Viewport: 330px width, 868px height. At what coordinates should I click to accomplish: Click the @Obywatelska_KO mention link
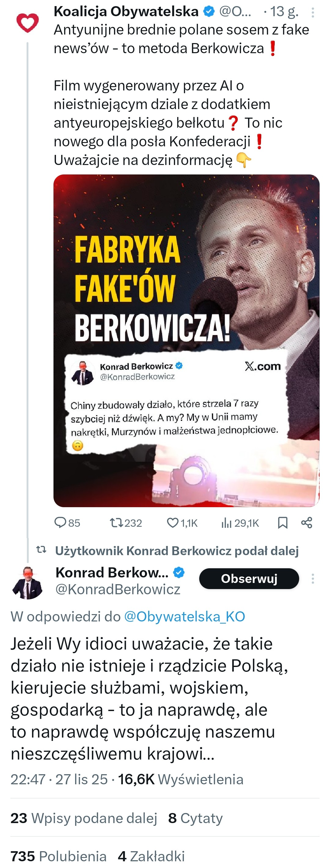(184, 616)
